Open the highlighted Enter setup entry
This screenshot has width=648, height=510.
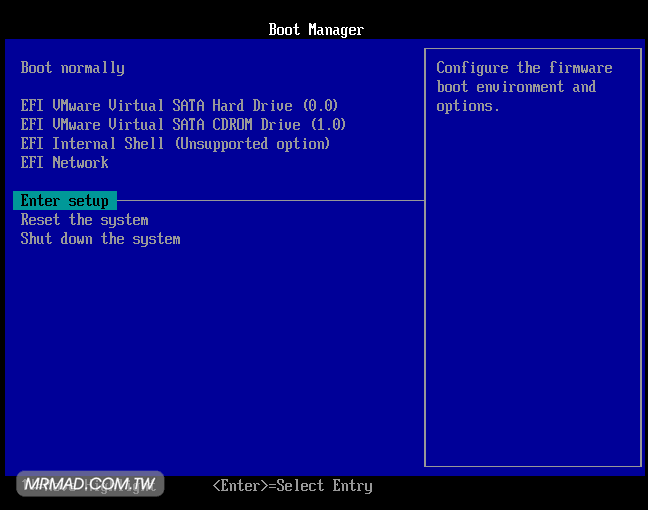point(65,201)
